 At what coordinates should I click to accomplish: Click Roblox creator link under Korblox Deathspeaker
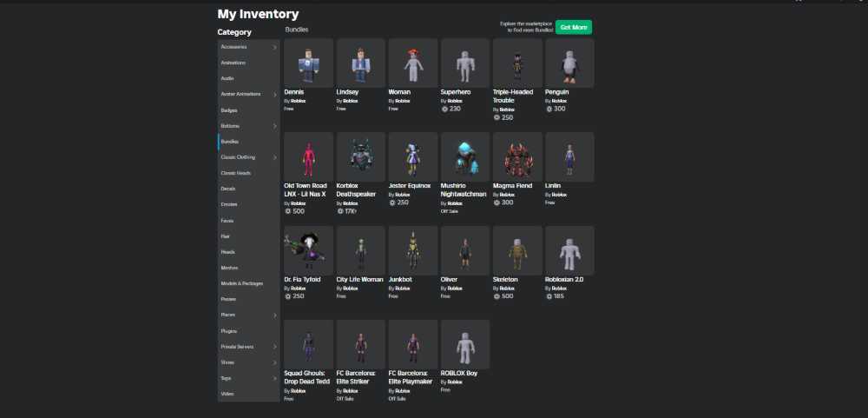[x=351, y=203]
